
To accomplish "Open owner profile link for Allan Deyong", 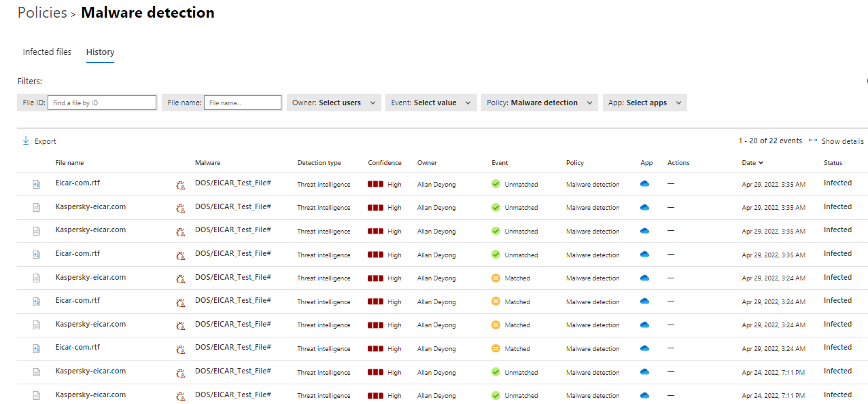I will (x=436, y=183).
